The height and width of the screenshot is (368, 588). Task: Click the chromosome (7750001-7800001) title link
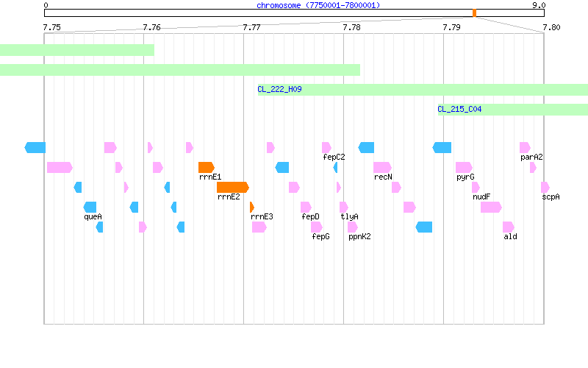(x=318, y=5)
